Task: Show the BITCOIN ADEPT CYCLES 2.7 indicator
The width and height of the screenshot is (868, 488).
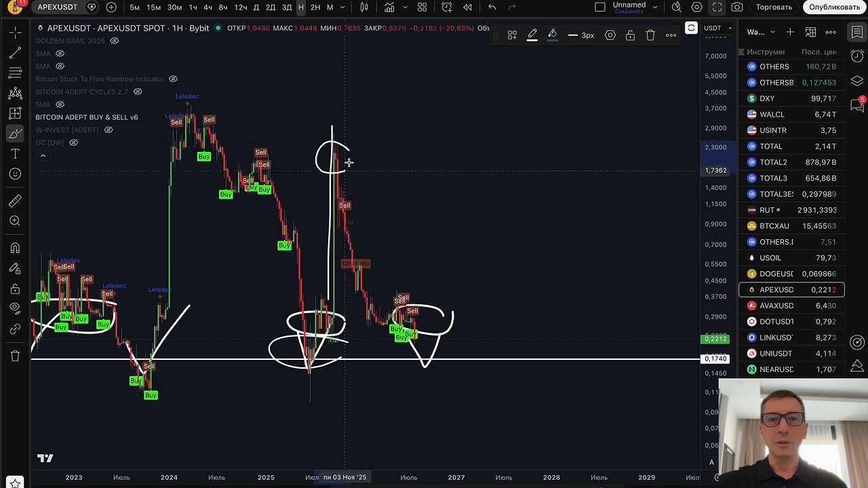Action: pos(138,91)
